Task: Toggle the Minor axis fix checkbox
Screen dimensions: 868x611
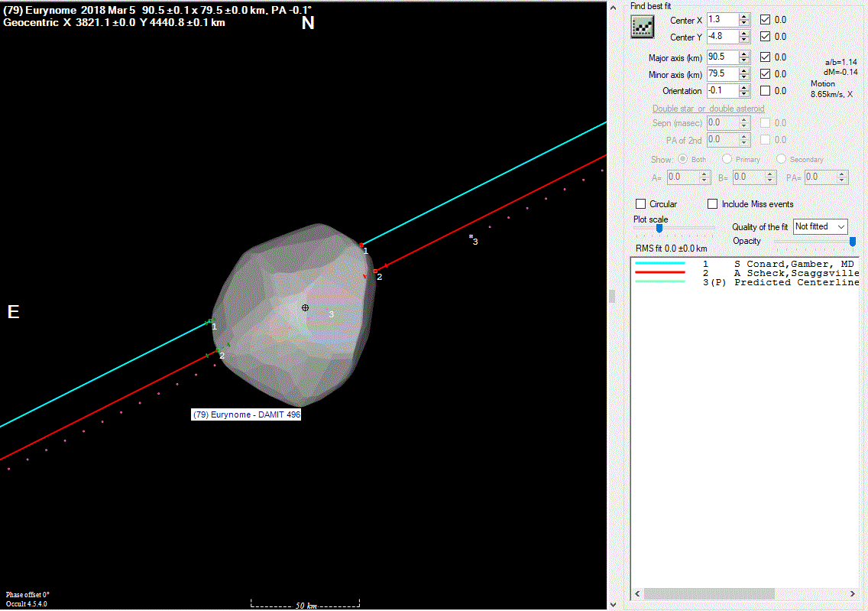Action: point(765,73)
